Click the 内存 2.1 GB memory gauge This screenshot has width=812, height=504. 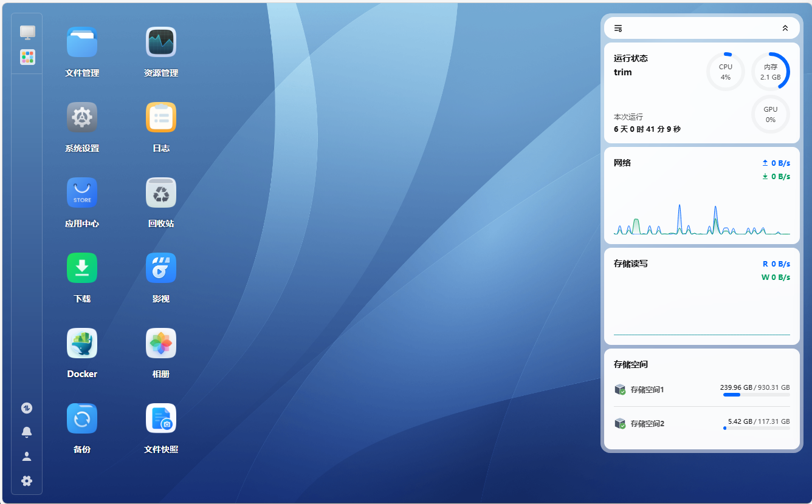[771, 72]
